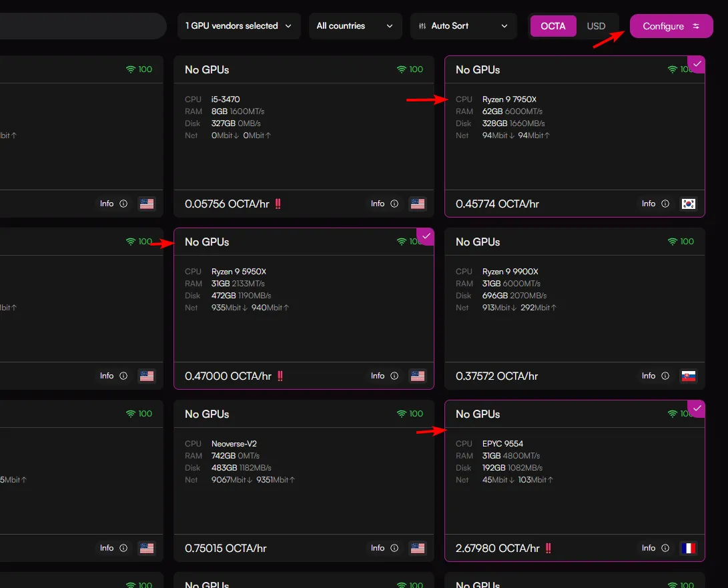The width and height of the screenshot is (728, 588).
Task: Open Info for the EPYC 9554 machine
Action: click(655, 548)
